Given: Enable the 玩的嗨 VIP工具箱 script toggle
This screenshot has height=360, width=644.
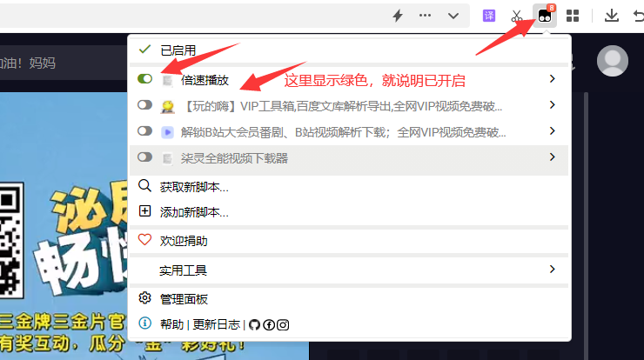Looking at the screenshot, I should [x=144, y=104].
